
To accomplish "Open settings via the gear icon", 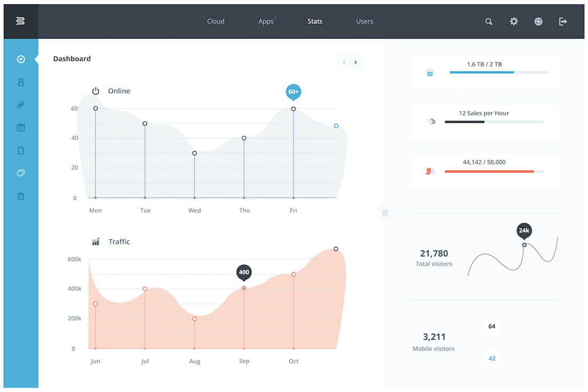I will click(x=514, y=21).
